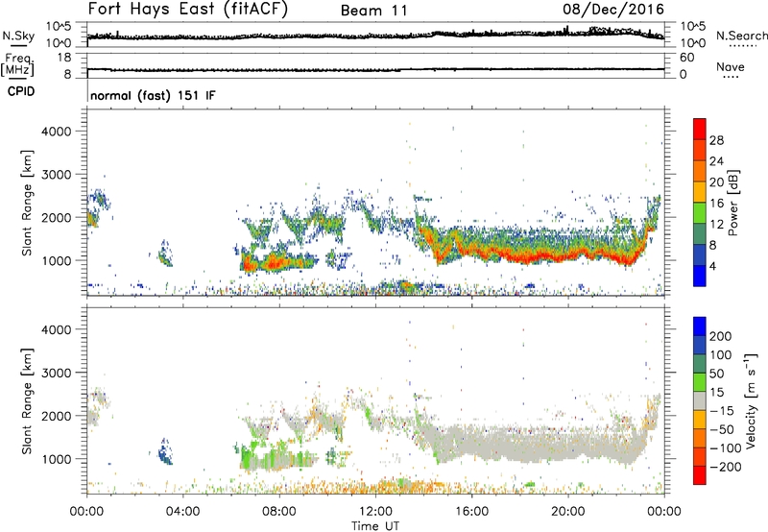This screenshot has height=532, width=768.
Task: Pick the bright blue bottom segment of the power bar
Action: tap(700, 276)
